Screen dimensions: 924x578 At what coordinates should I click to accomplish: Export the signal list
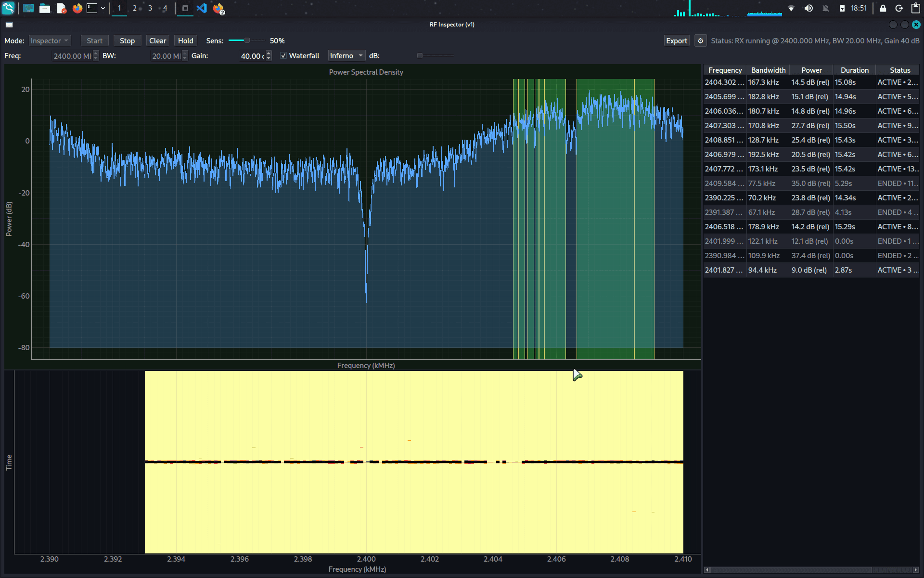point(676,41)
